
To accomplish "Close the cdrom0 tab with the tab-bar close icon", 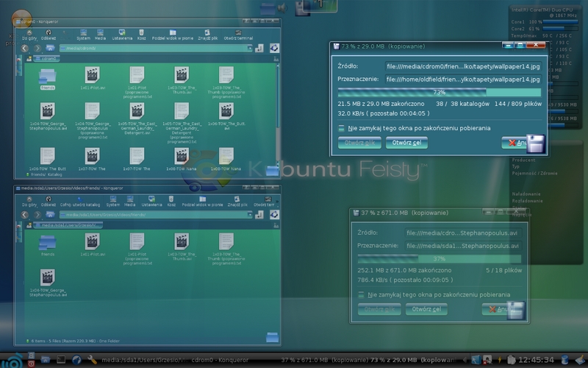I will pos(276,59).
